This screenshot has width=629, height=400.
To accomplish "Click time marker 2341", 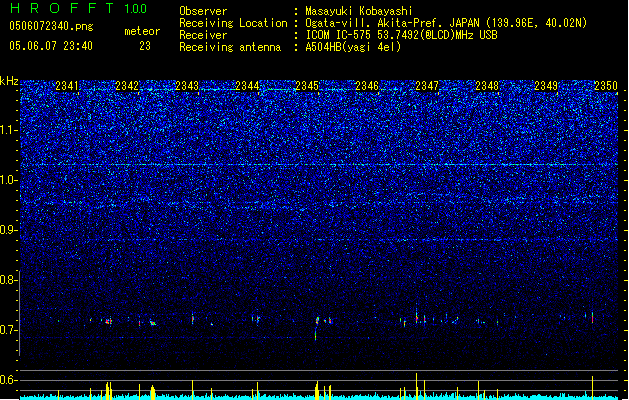I will 67,86.
